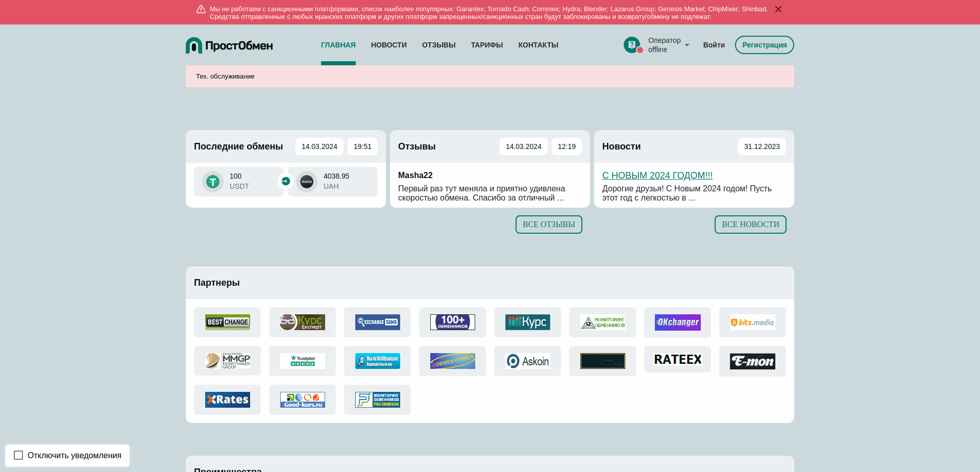Open the Askoin partner logo
Image resolution: width=980 pixels, height=472 pixels.
(527, 361)
